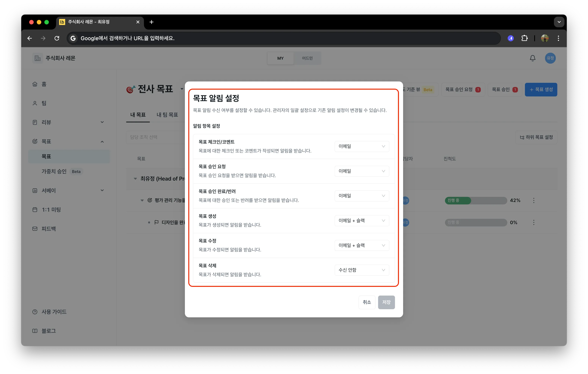
Task: Close the 주식회사 레몬 browser tab
Action: [x=138, y=22]
